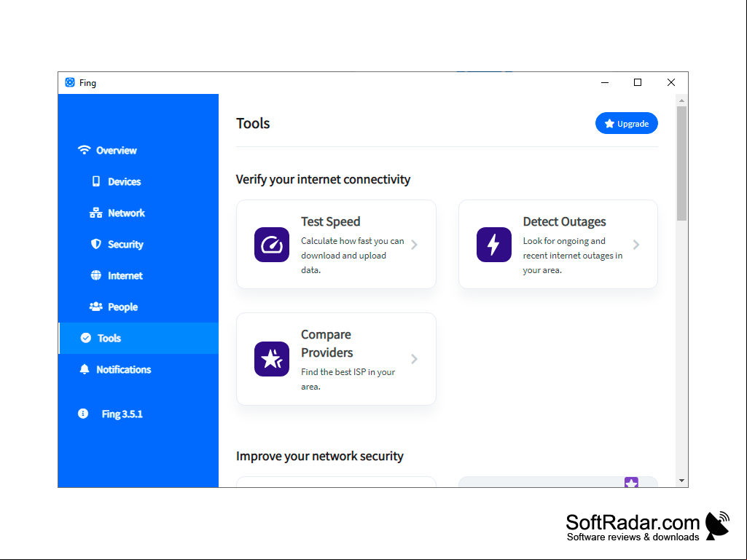Click the Fing 3.5.1 version entry
747x560 pixels.
click(x=122, y=414)
